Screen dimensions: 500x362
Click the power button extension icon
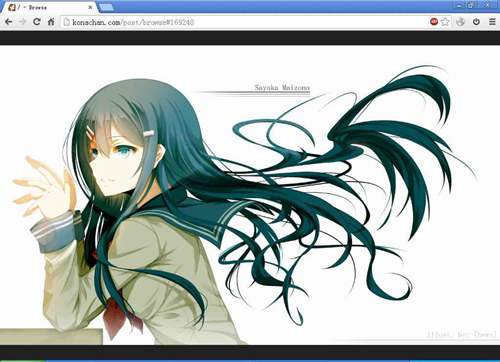point(476,22)
